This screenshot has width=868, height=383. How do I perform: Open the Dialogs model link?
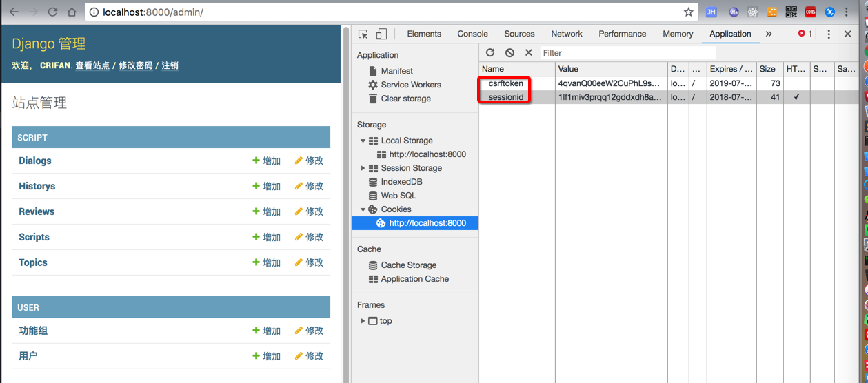[35, 161]
